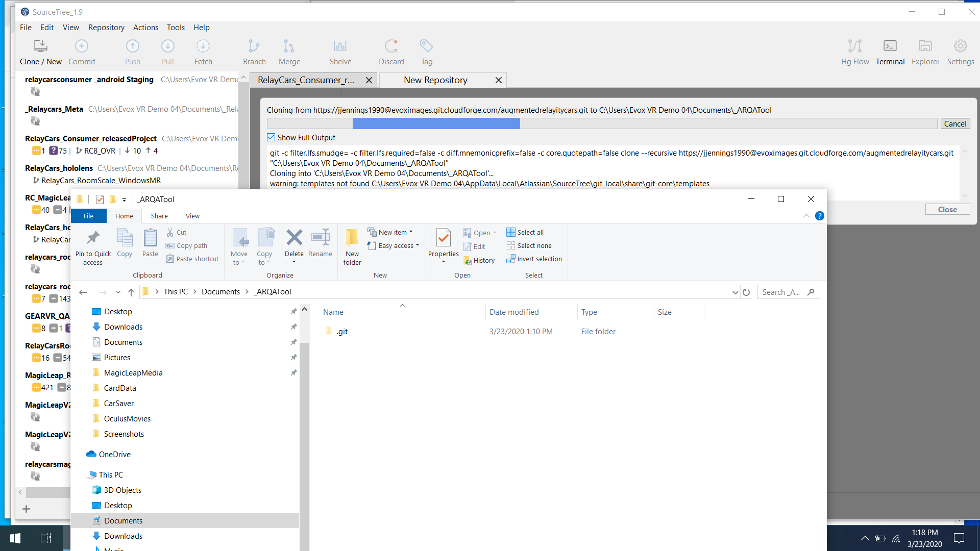This screenshot has height=551, width=980.
Task: Collapse the Explorer ribbon with the chevron
Action: click(806, 216)
